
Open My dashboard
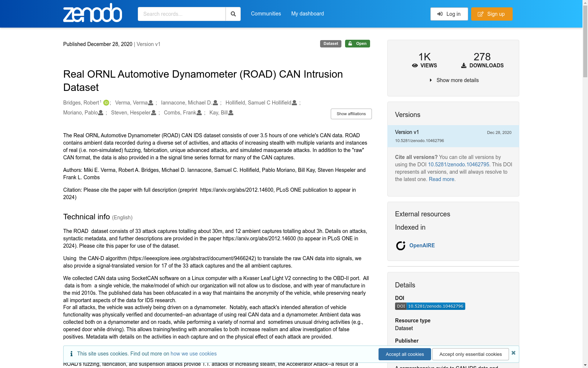(x=308, y=14)
